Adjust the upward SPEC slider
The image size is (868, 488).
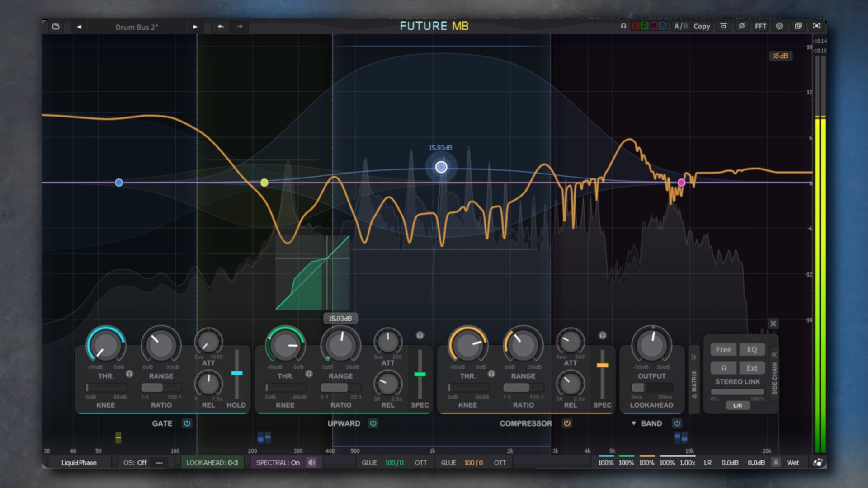pos(420,374)
